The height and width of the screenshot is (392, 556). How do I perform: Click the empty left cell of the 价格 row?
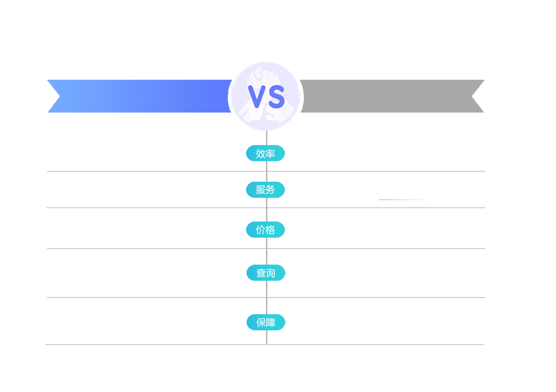point(156,228)
